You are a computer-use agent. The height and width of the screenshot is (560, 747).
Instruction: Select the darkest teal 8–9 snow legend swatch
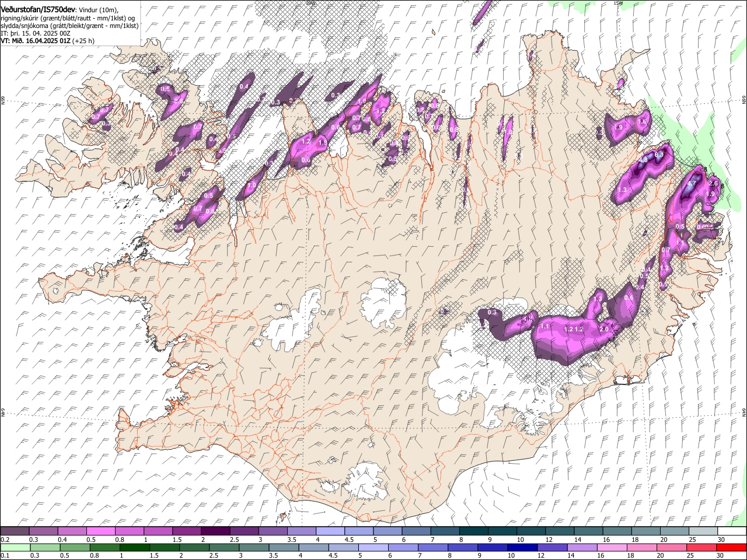(473, 530)
